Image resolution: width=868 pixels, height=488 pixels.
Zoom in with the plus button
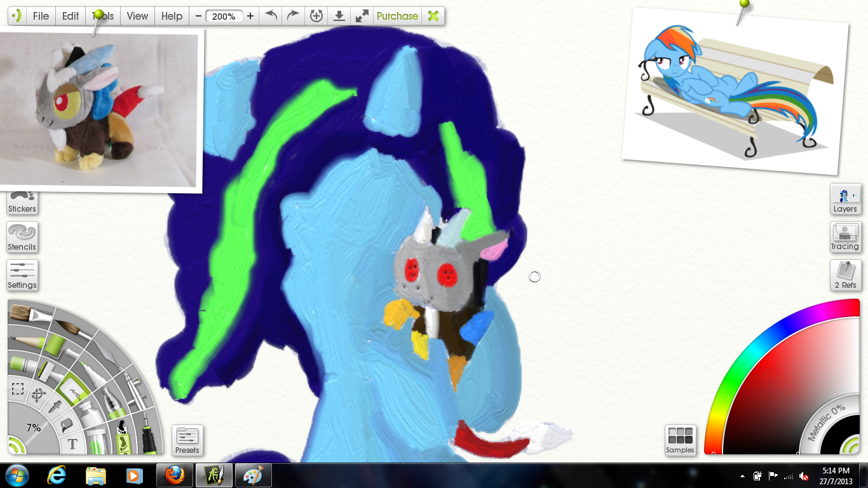click(250, 16)
